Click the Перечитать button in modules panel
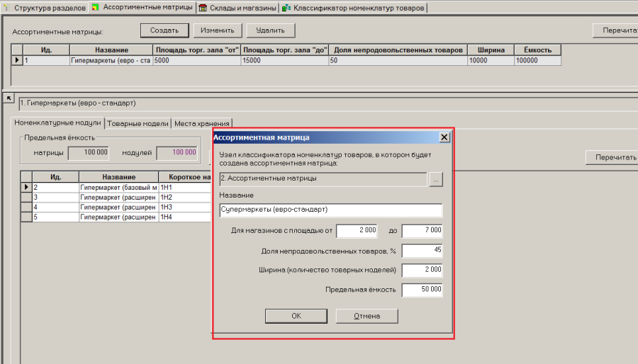The width and height of the screenshot is (638, 364). coord(612,157)
